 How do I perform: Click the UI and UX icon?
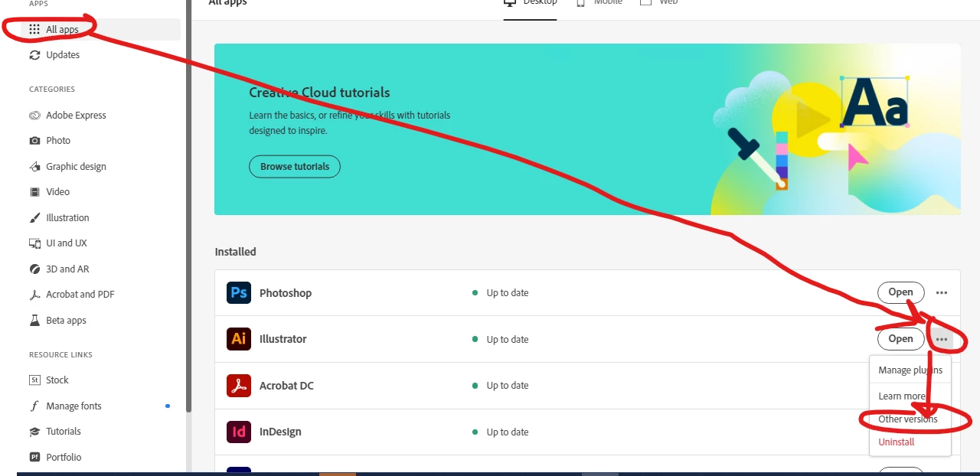[x=34, y=243]
